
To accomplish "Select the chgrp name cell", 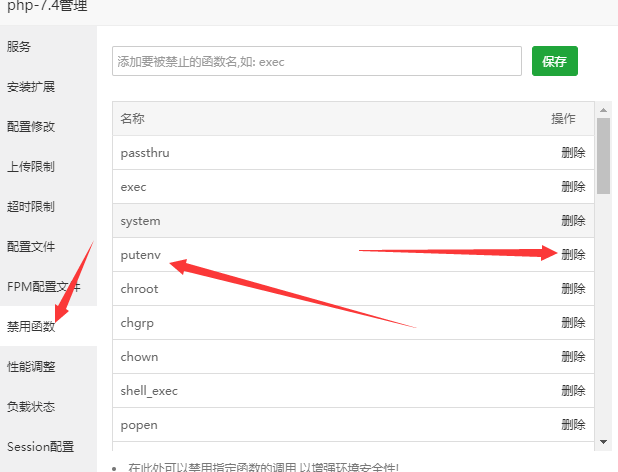I will click(137, 323).
